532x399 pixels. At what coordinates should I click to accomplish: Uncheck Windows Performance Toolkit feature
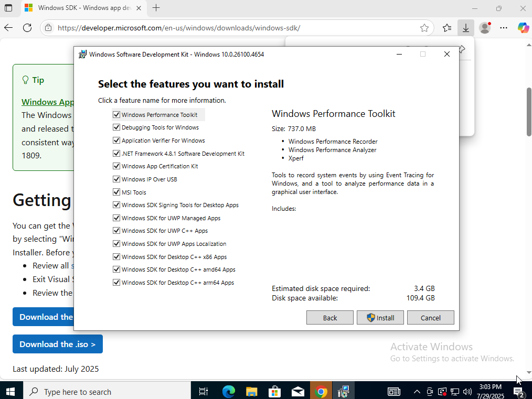[x=116, y=115]
